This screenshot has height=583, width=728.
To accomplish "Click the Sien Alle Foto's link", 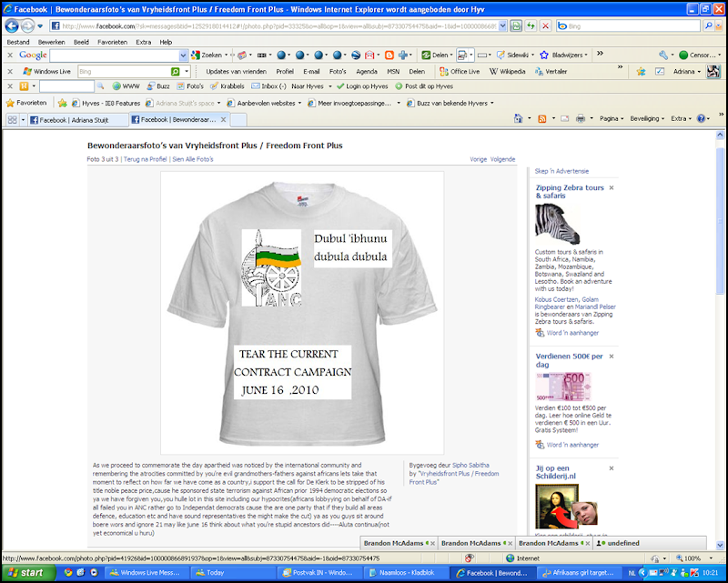I will 193,159.
